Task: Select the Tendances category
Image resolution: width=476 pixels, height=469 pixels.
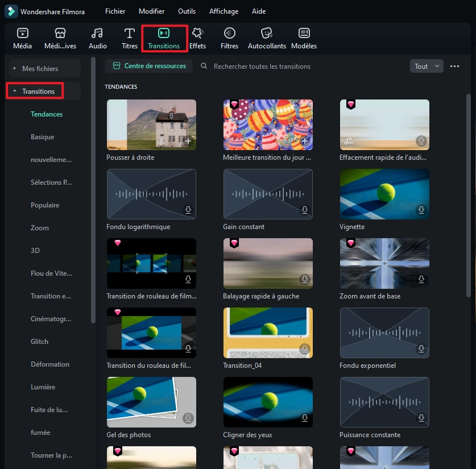Action: (47, 114)
